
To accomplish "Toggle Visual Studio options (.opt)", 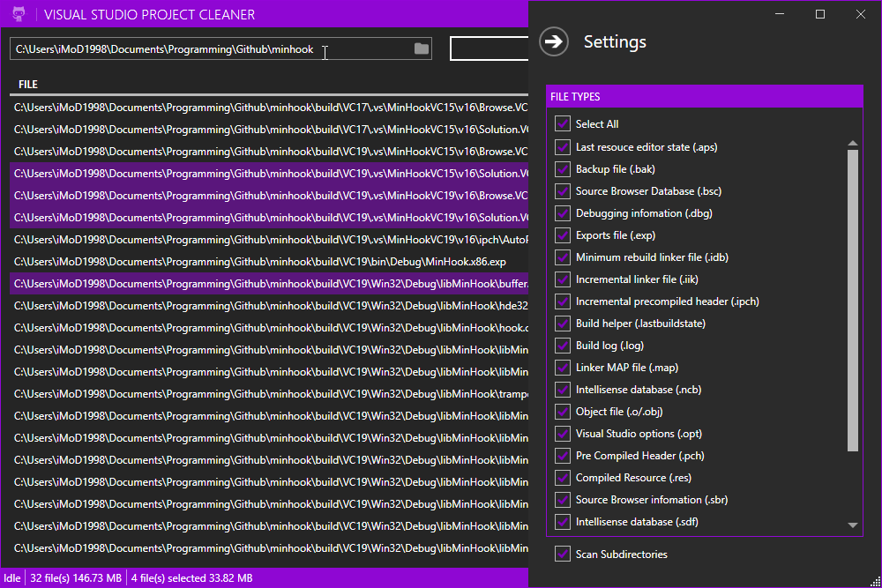I will click(x=563, y=434).
